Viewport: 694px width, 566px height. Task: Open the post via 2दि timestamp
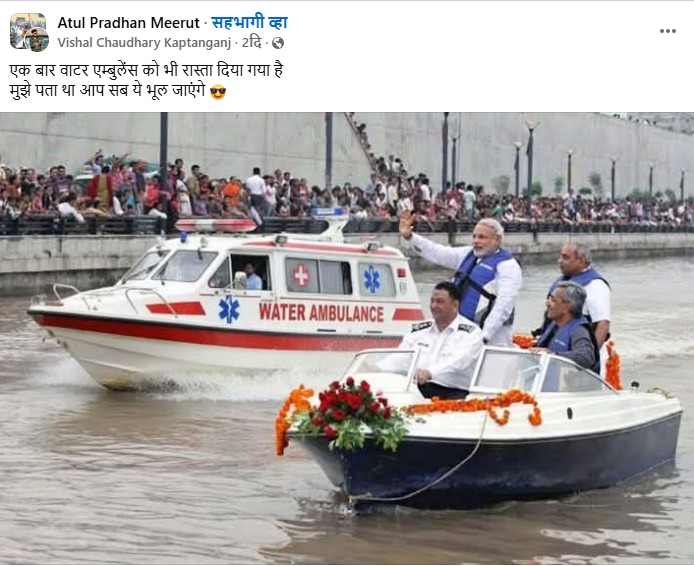coord(252,43)
